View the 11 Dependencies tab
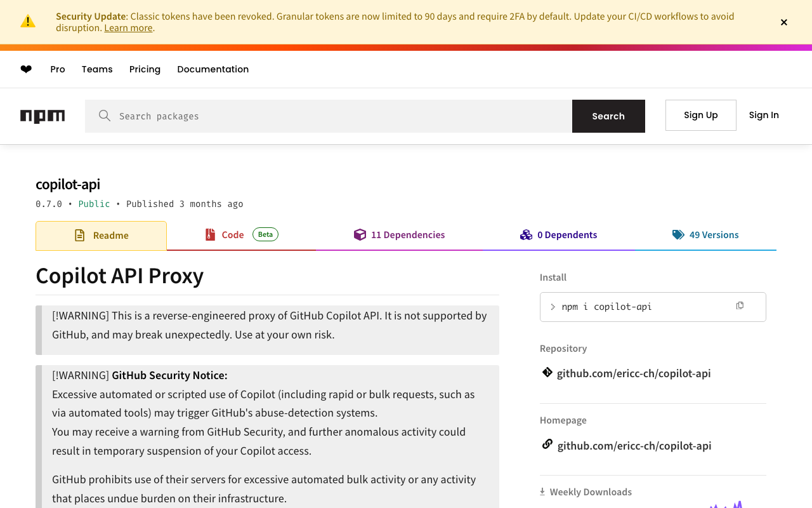This screenshot has width=812, height=508. click(400, 235)
